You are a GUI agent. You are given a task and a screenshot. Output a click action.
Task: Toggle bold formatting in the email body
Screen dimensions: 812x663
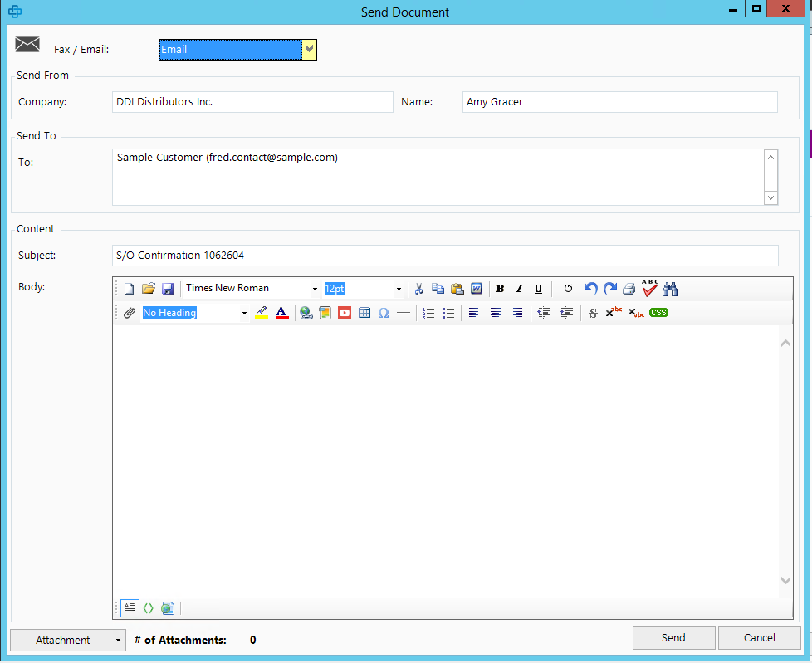tap(501, 288)
